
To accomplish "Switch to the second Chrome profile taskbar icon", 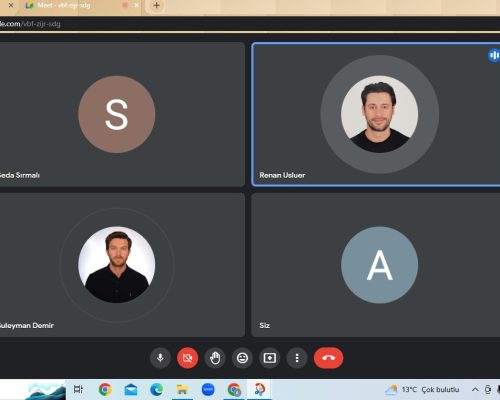I will pos(234,389).
